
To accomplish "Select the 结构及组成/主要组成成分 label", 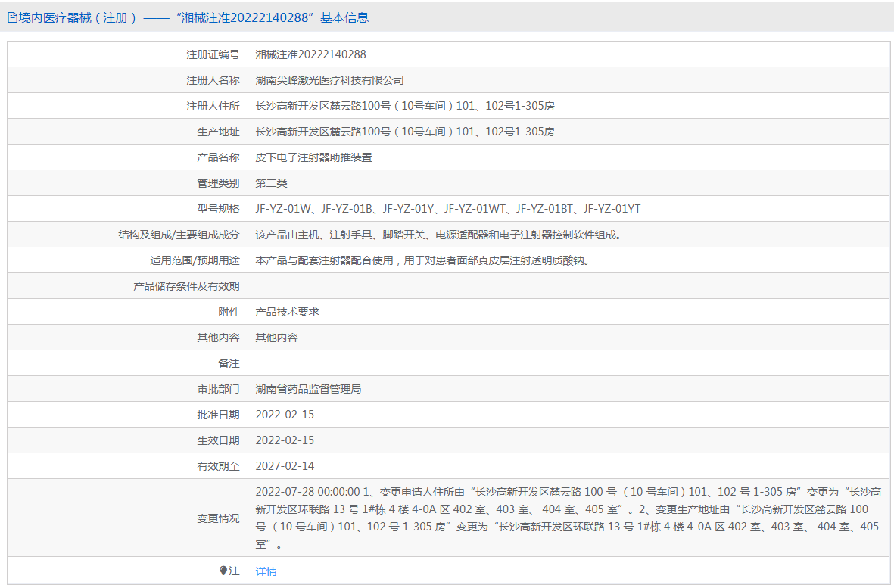I will [x=179, y=235].
